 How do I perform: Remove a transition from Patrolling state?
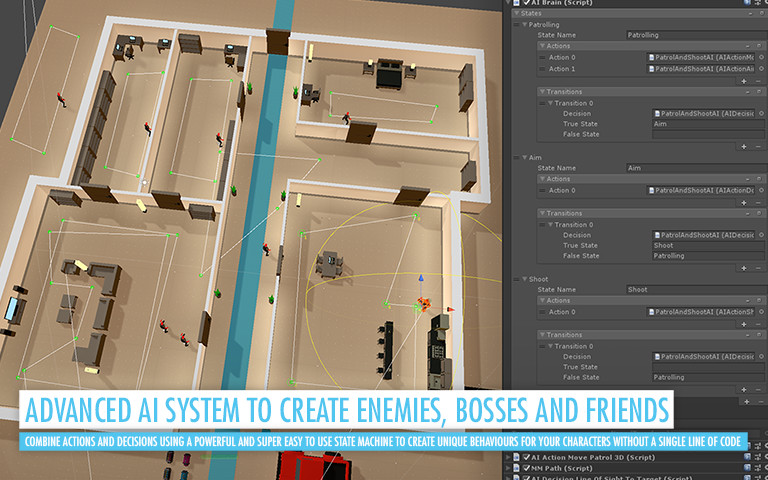(x=759, y=146)
